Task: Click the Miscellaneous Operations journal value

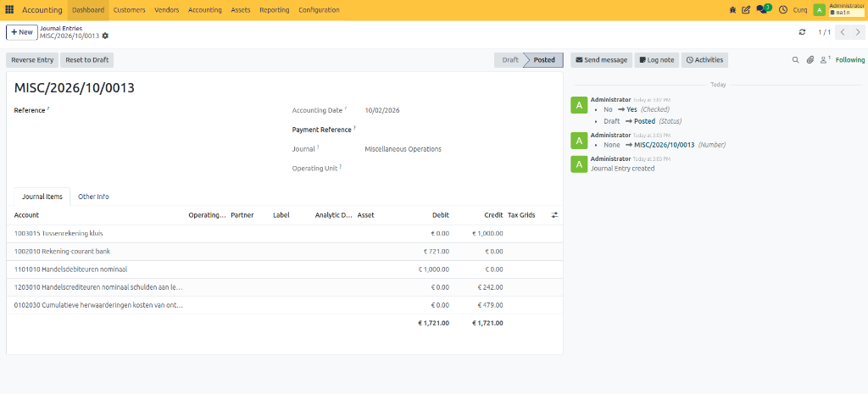Action: pos(403,149)
